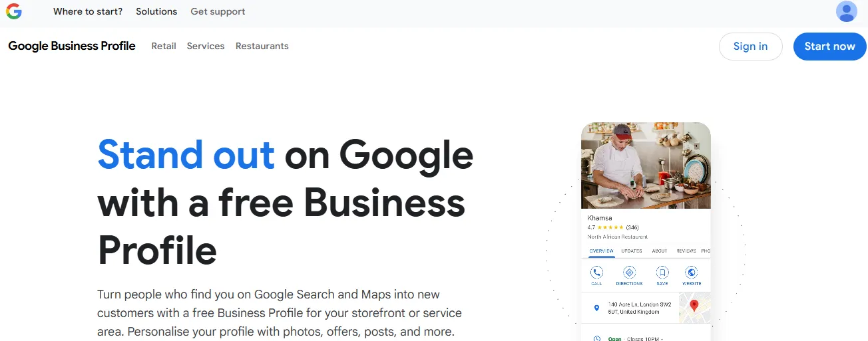Open the About tab

[x=660, y=251]
